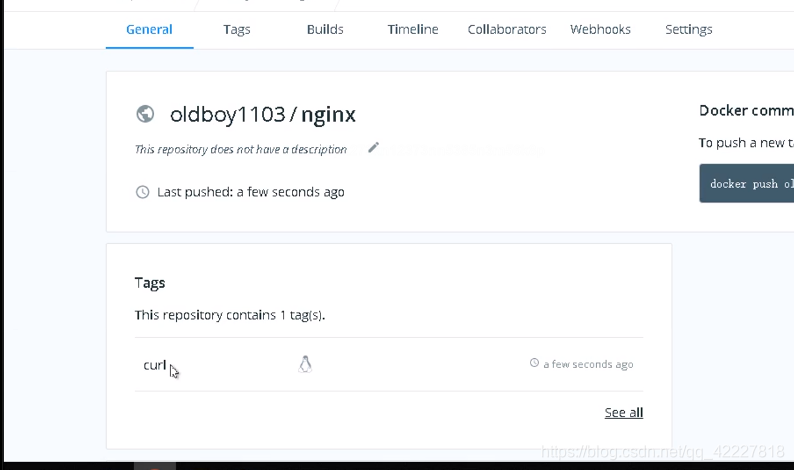The width and height of the screenshot is (794, 470).
Task: Click the pencil edit description icon
Action: pos(373,147)
